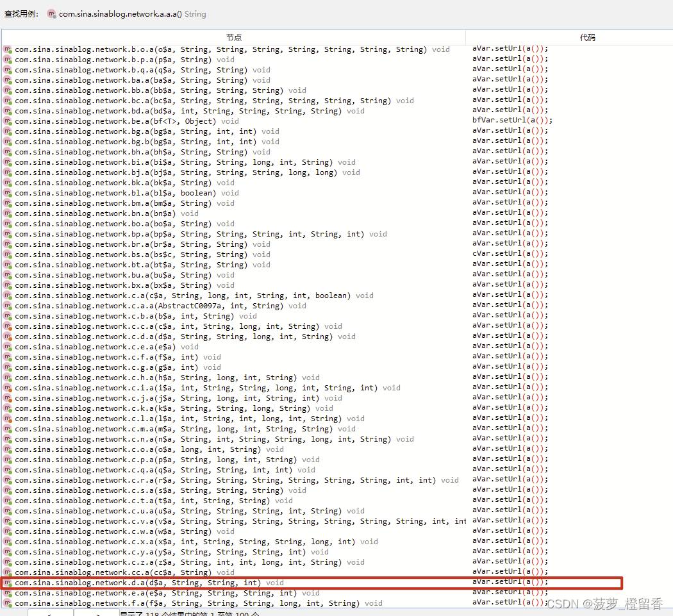The width and height of the screenshot is (673, 616).
Task: Click method icon of network.bg.b(bg$a row
Action: point(8,142)
